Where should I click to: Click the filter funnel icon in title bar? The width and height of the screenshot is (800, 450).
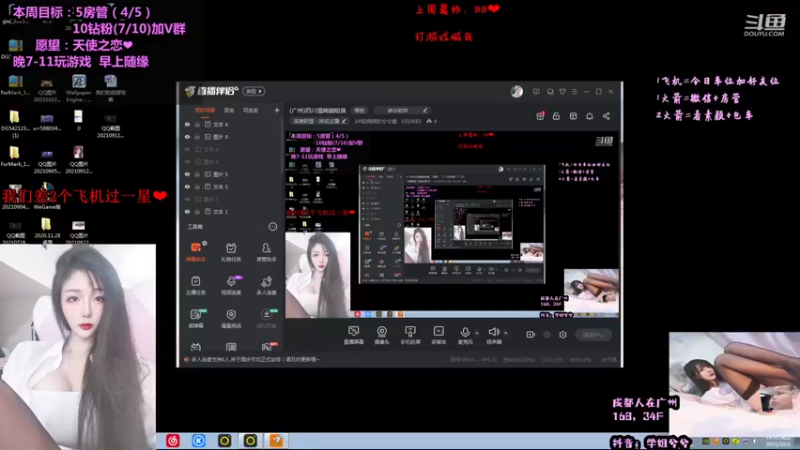click(x=562, y=92)
